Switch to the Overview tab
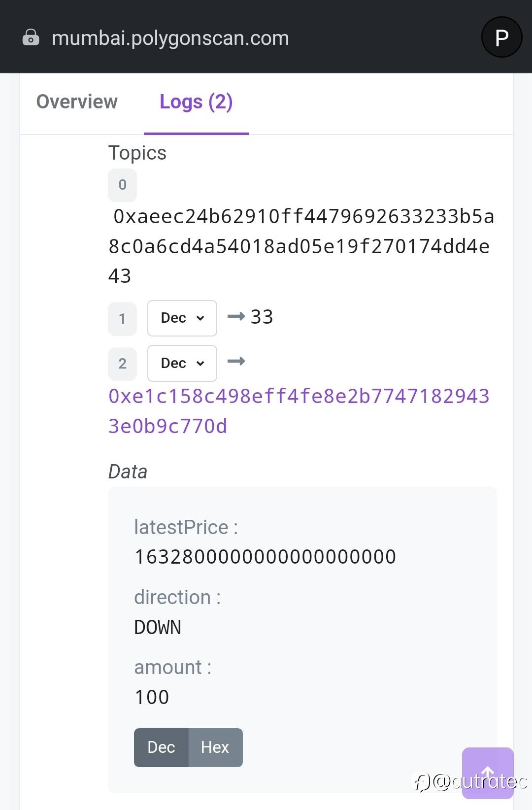Image resolution: width=532 pixels, height=810 pixels. pos(77,101)
